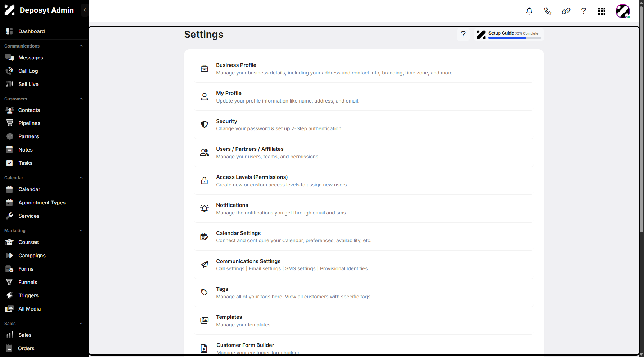Click the help button beside Setup Guide

pos(463,34)
